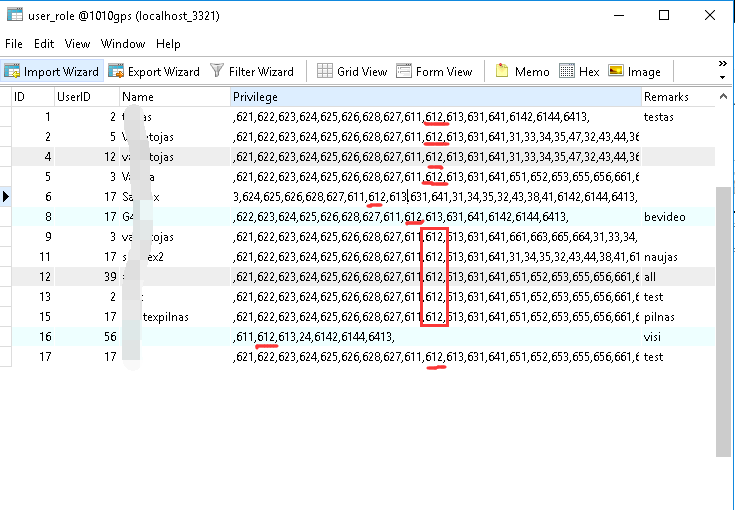
Task: Select ID cell 13
Action: [x=33, y=297]
